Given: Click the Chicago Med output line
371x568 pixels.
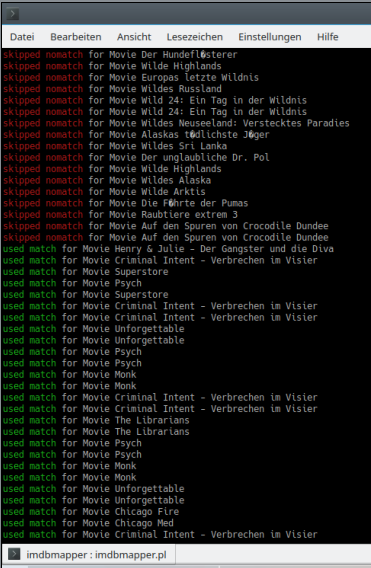Looking at the screenshot, I should pyautogui.click(x=88, y=523).
